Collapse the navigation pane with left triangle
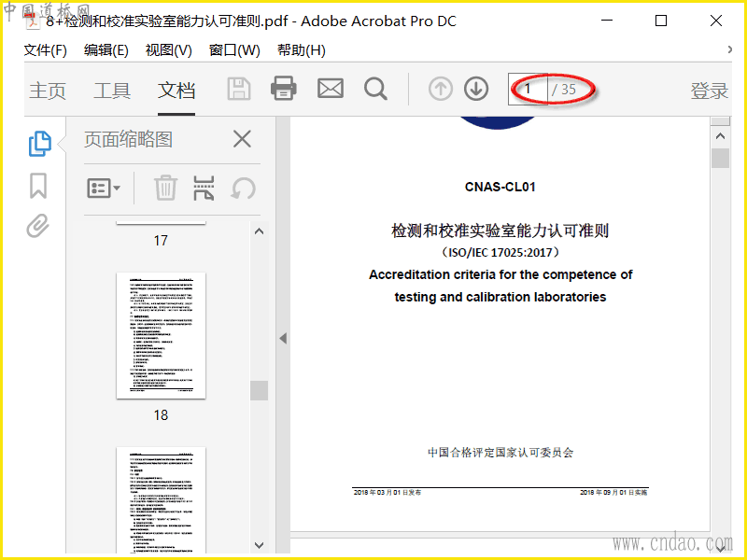The image size is (747, 560). click(x=283, y=339)
